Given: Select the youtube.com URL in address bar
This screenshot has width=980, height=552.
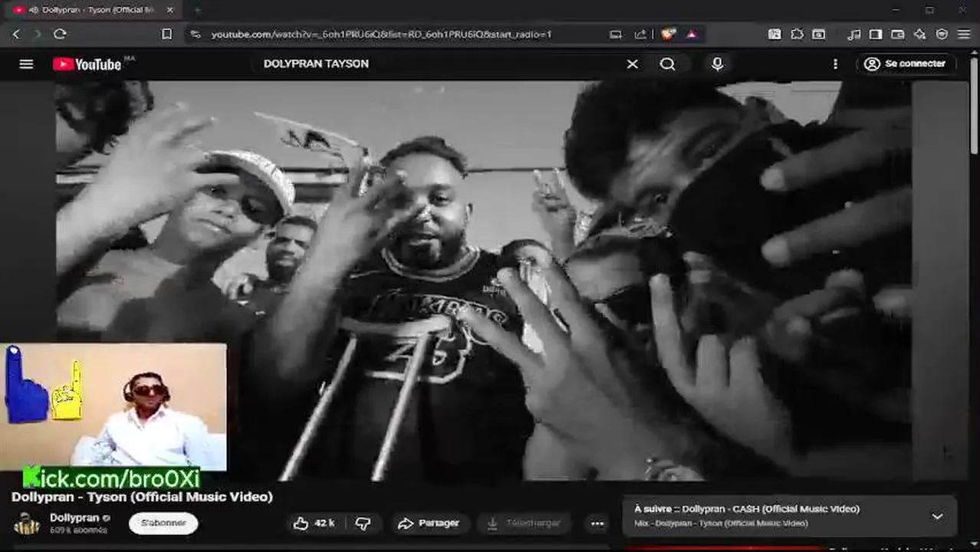Looking at the screenshot, I should click(x=381, y=34).
